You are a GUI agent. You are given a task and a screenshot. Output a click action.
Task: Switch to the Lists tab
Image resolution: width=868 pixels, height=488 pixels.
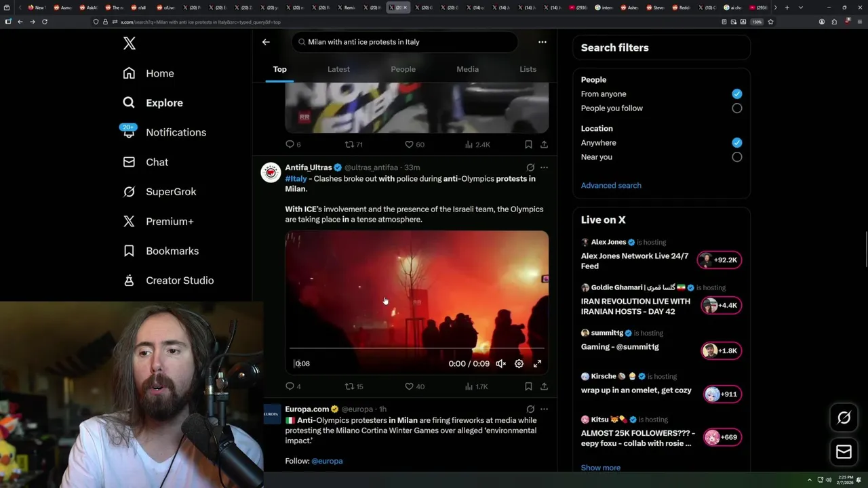[528, 69]
